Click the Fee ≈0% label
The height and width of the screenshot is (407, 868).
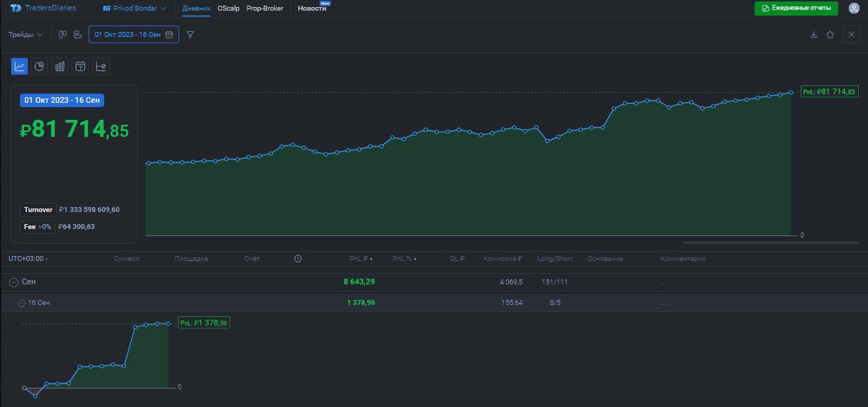click(x=38, y=227)
